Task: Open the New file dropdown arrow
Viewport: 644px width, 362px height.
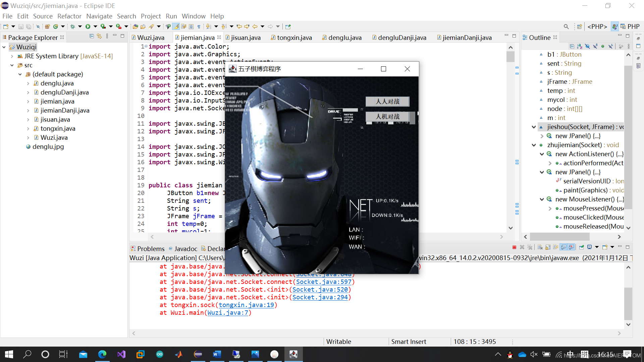Action: 13,26
